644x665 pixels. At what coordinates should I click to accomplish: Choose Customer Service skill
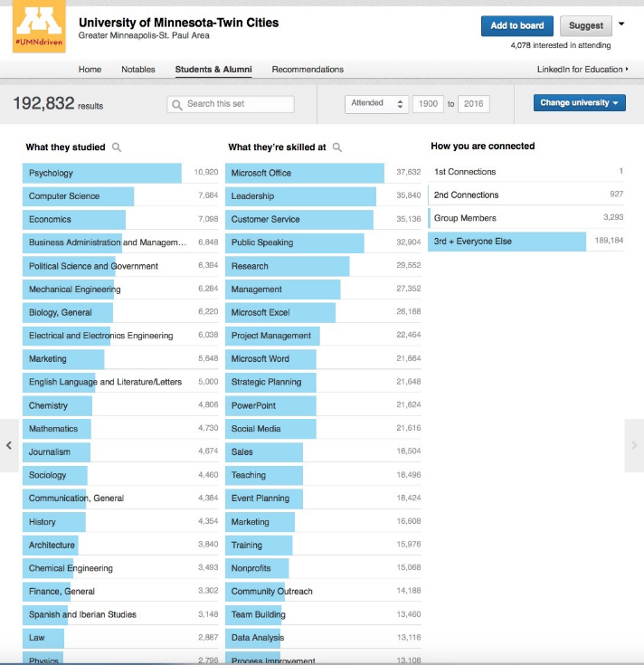coord(323,219)
